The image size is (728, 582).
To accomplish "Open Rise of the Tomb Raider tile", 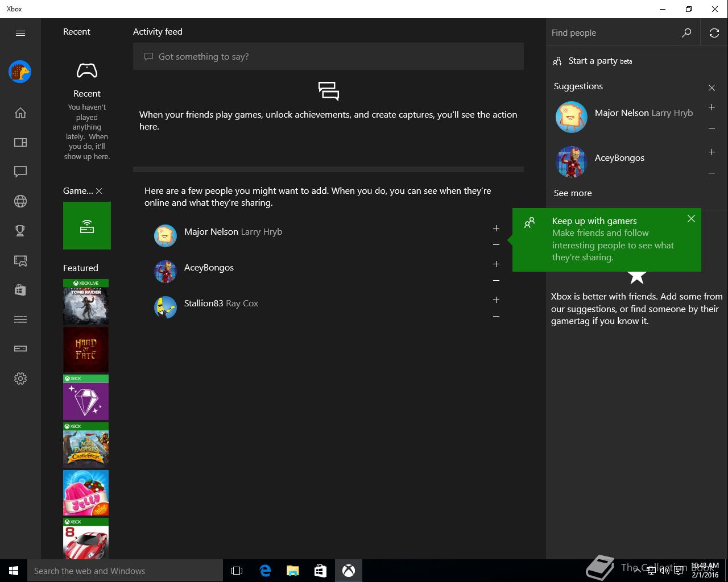I will tap(86, 302).
